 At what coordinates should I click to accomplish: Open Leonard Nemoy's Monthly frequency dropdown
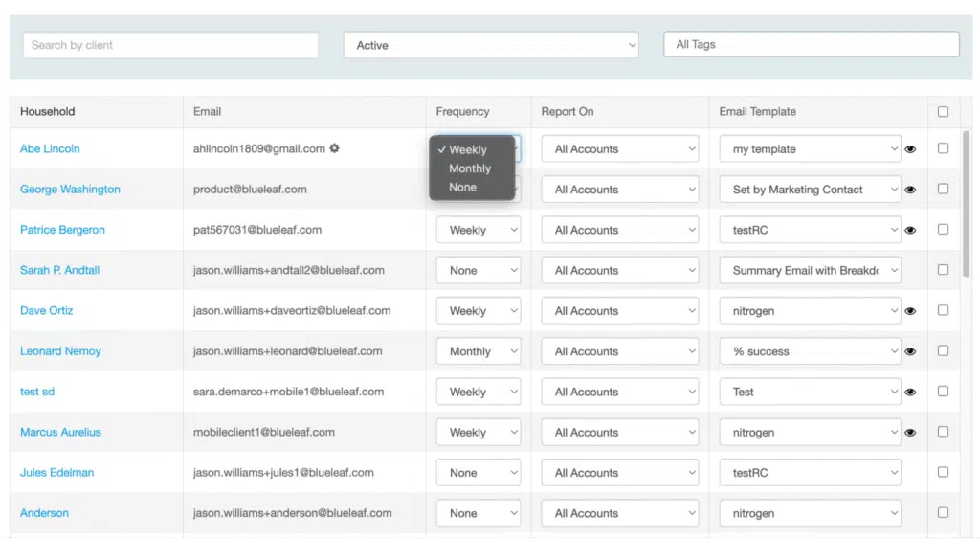(479, 351)
